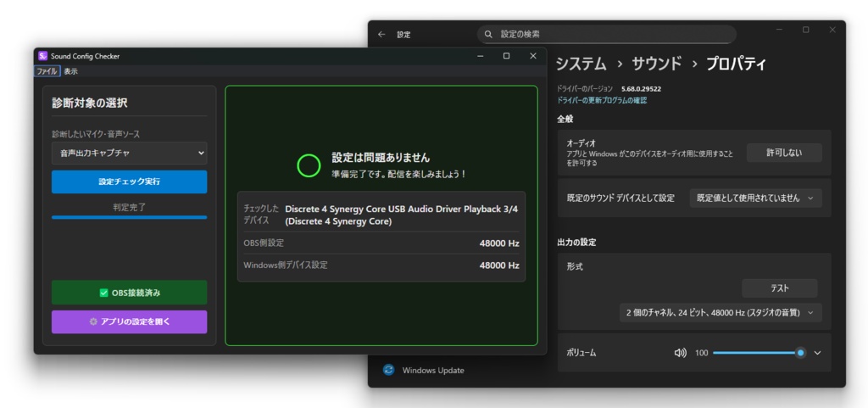The height and width of the screenshot is (408, 868).
Task: Click the テスト button in Settings
Action: tap(780, 288)
